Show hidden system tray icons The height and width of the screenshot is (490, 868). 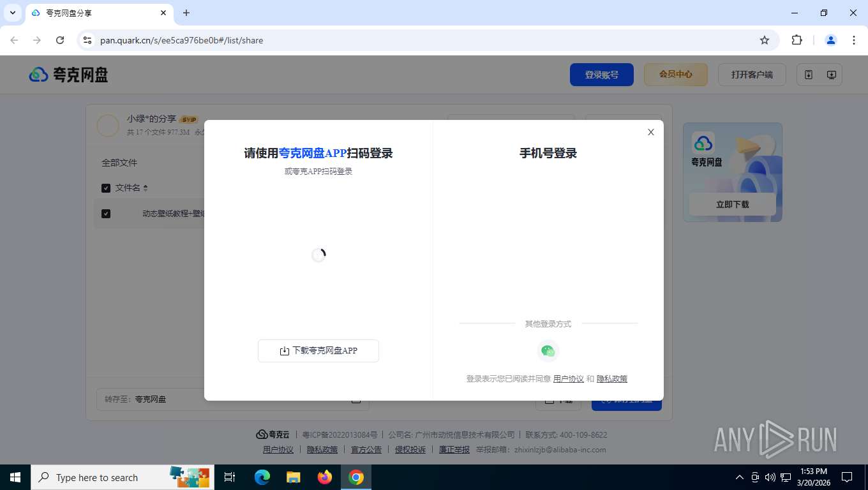coord(740,477)
